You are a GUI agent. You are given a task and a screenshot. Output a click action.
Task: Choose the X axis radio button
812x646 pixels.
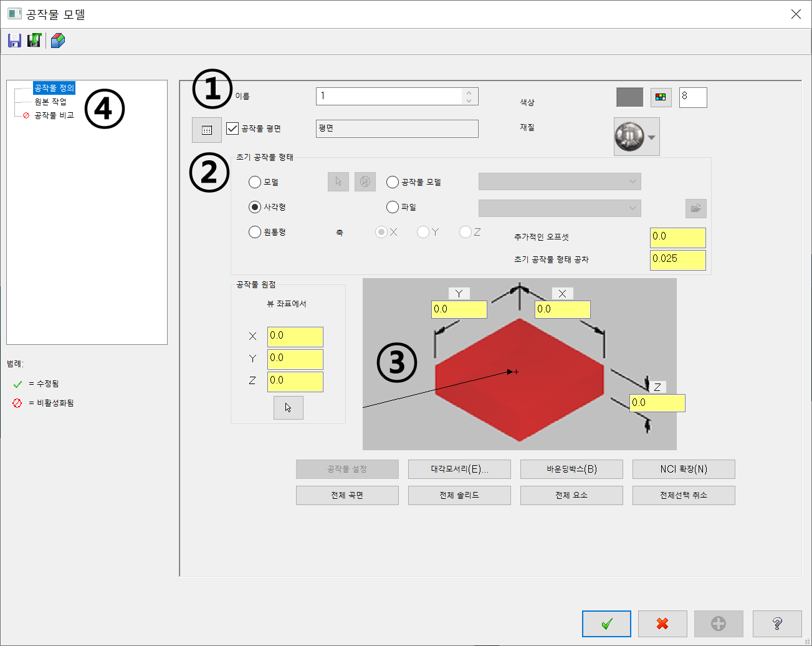click(381, 232)
